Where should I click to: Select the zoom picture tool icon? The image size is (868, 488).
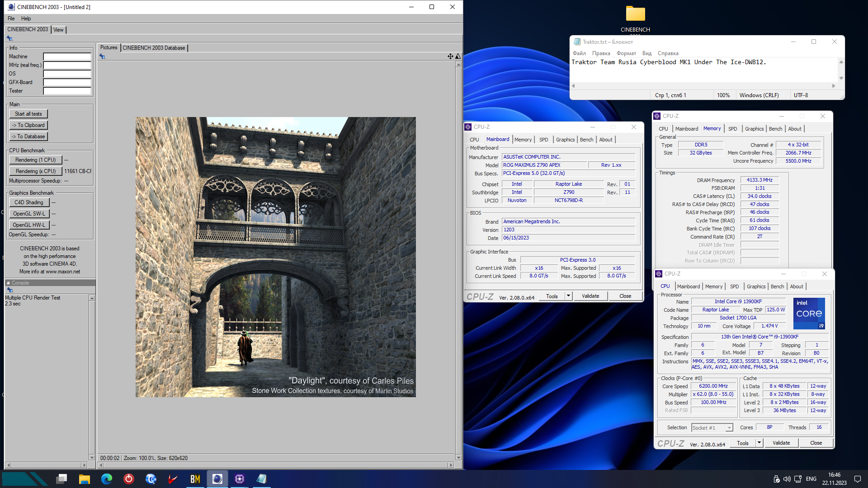458,56
